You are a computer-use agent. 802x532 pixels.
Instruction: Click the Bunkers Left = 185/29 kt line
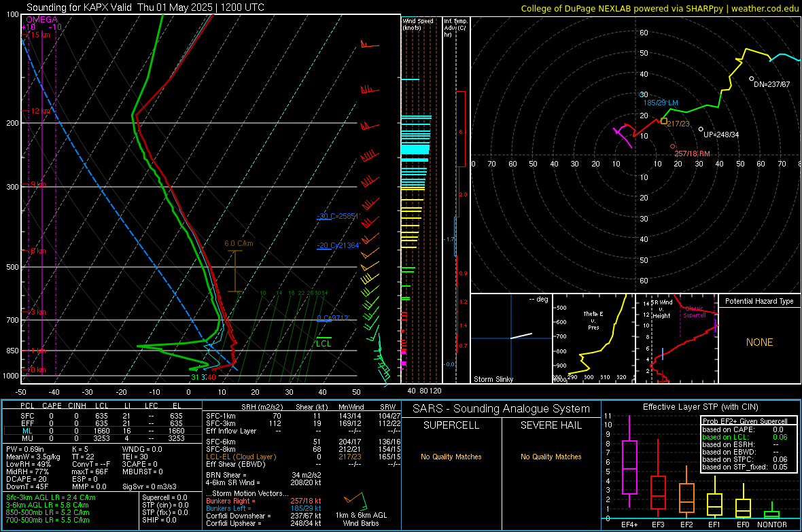tap(264, 508)
